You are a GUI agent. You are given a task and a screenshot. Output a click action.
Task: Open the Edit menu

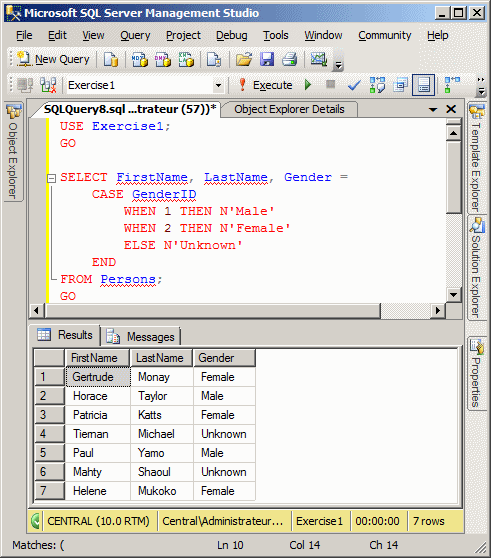click(57, 35)
